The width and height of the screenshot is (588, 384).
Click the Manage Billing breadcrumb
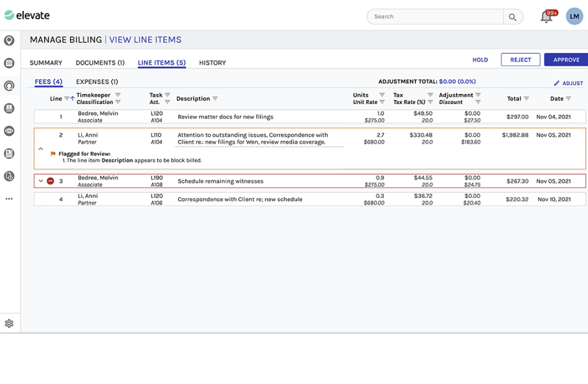[65, 40]
